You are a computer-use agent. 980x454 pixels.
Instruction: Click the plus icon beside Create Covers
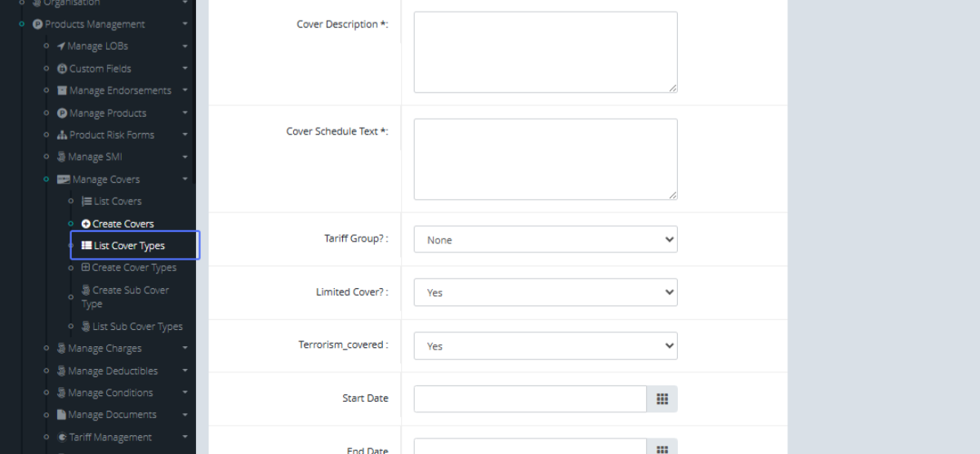point(86,224)
